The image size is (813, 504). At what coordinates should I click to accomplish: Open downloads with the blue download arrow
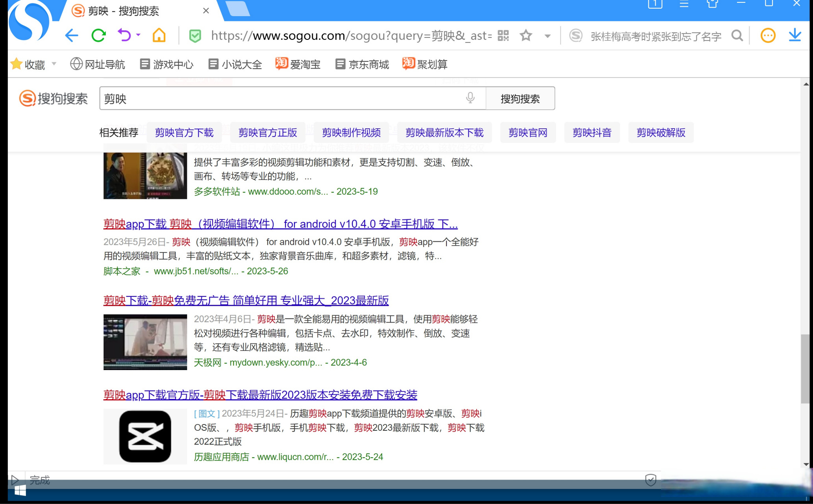click(x=795, y=35)
